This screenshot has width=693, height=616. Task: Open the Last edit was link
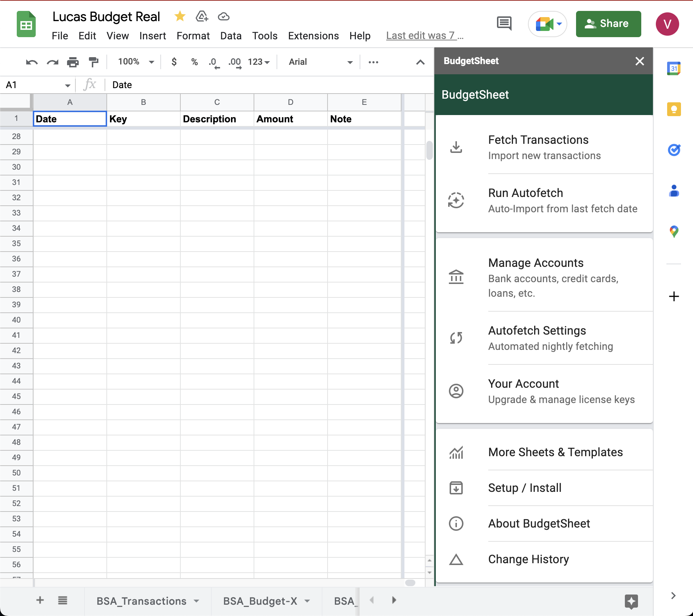[424, 36]
